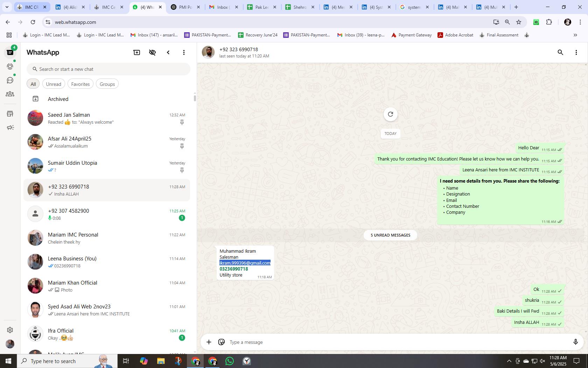Open the Final Assessment bookmark
This screenshot has height=368, width=588.
pos(499,35)
